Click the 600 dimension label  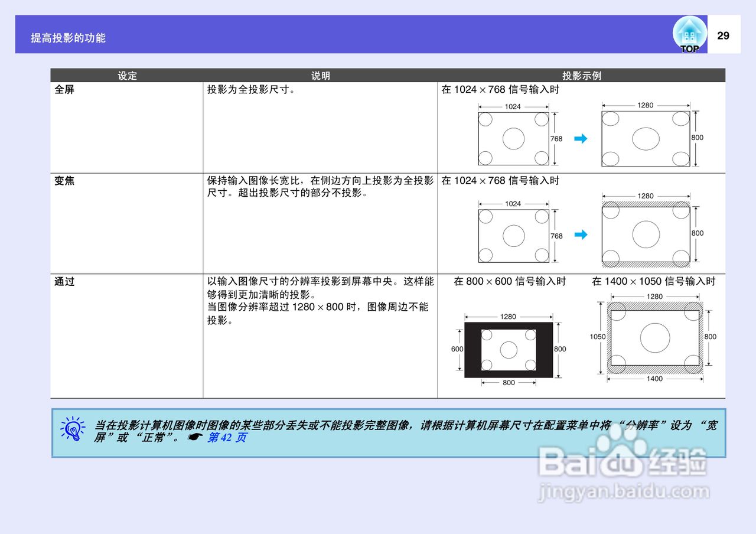point(457,349)
